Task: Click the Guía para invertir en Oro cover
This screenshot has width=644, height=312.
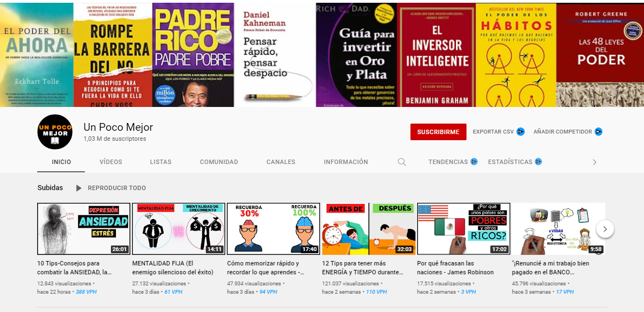Action: coord(356,55)
